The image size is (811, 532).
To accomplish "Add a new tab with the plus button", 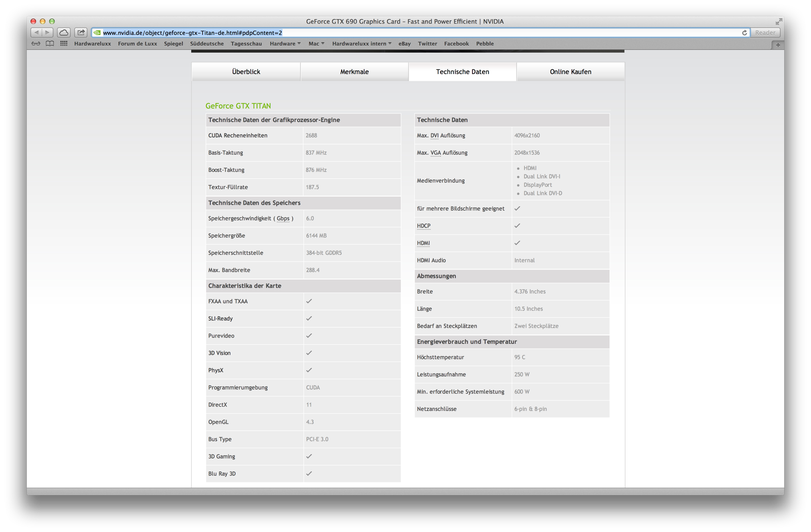I will click(x=778, y=45).
